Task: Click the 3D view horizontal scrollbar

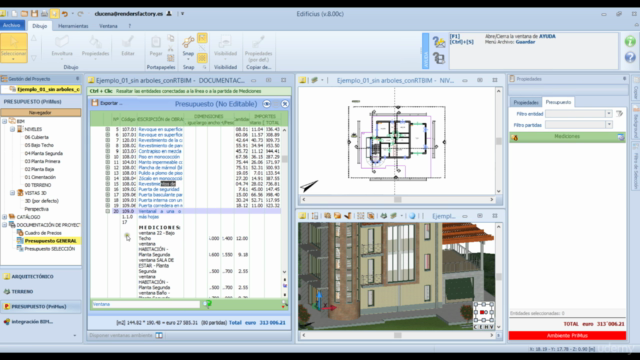Action: coord(398,335)
